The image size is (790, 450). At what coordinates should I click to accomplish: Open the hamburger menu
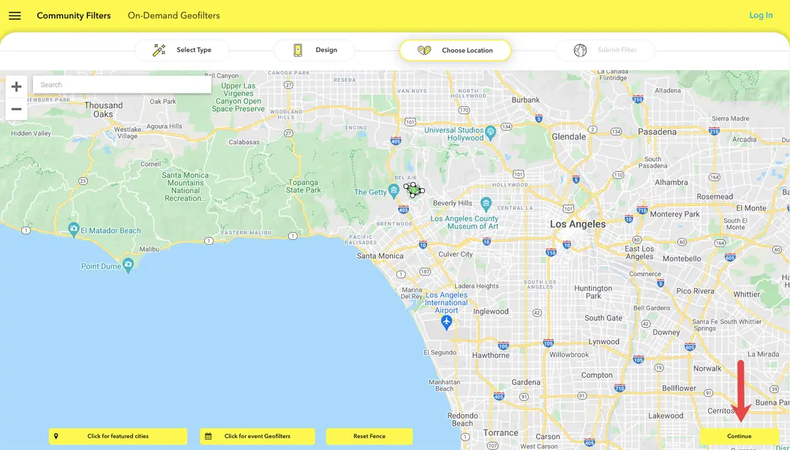[15, 16]
